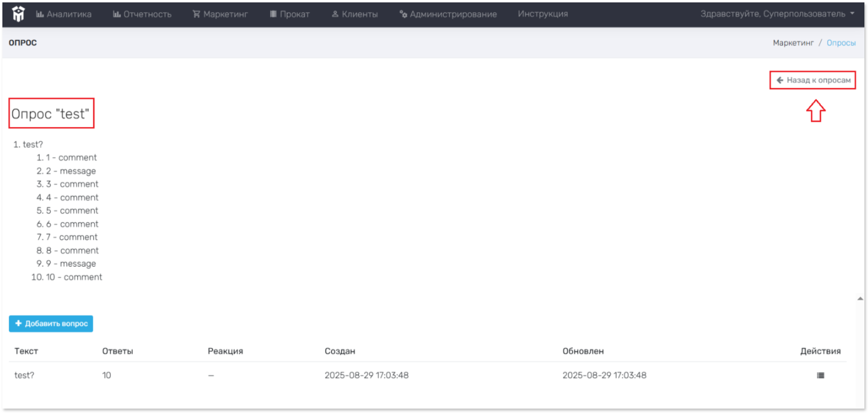Select the Ответы column header
The image size is (868, 413).
point(117,351)
